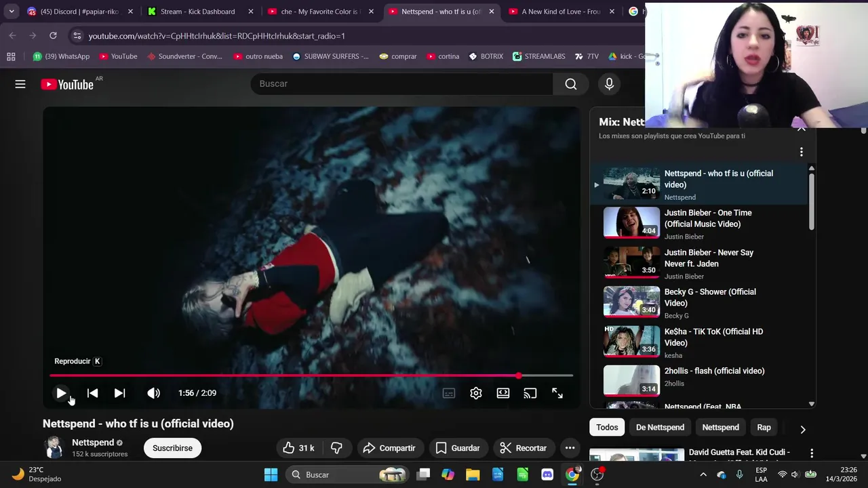Subscribe to Nettspend with Suscribirse
Image resolution: width=868 pixels, height=488 pixels.
[x=172, y=448]
